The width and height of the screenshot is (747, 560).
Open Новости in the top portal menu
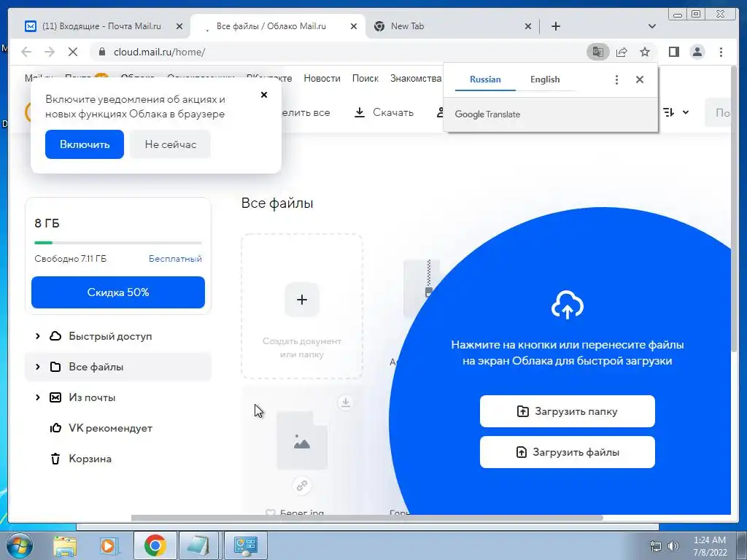[x=322, y=78]
